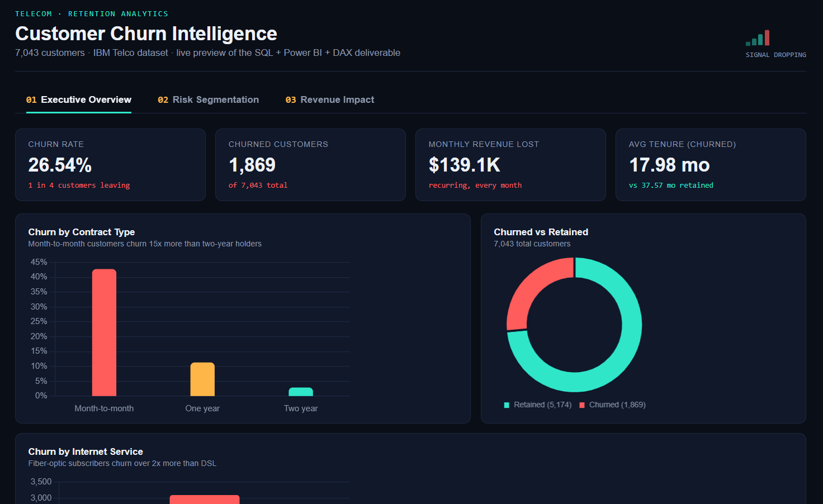Click the Month-to-month red bar

104,332
